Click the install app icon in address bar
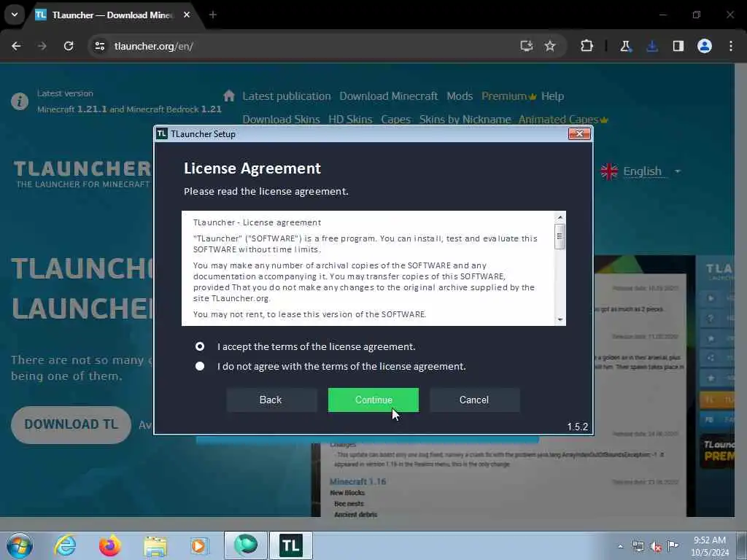The image size is (747, 560). [527, 46]
